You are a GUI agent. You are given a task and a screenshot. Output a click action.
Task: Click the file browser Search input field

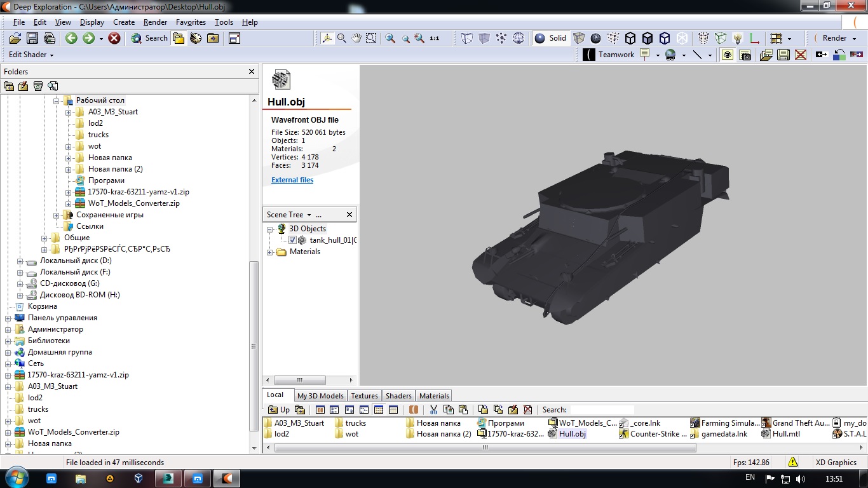(601, 410)
